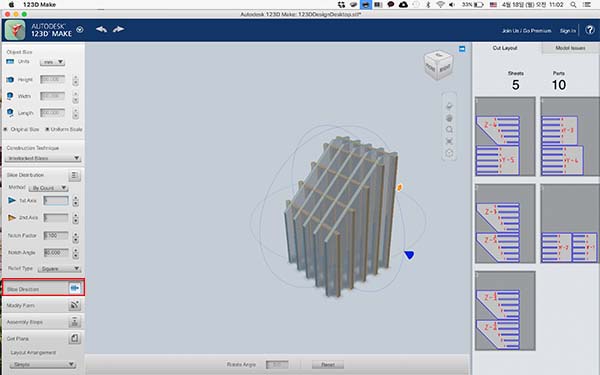600x375 pixels.
Task: Toggle the Original Size option
Action: [x=5, y=129]
